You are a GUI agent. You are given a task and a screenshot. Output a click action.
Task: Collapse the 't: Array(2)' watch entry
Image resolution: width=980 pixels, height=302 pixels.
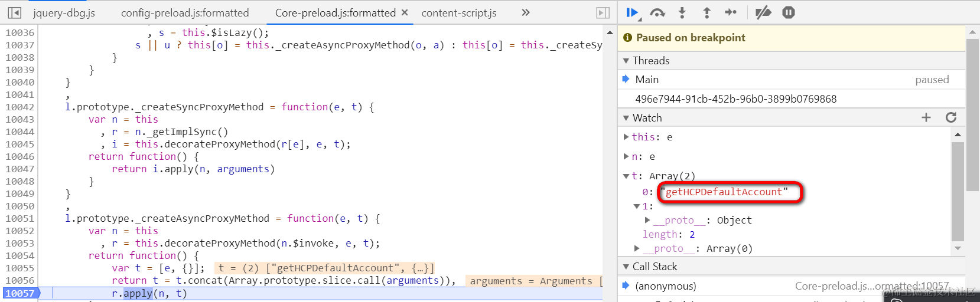pyautogui.click(x=626, y=176)
